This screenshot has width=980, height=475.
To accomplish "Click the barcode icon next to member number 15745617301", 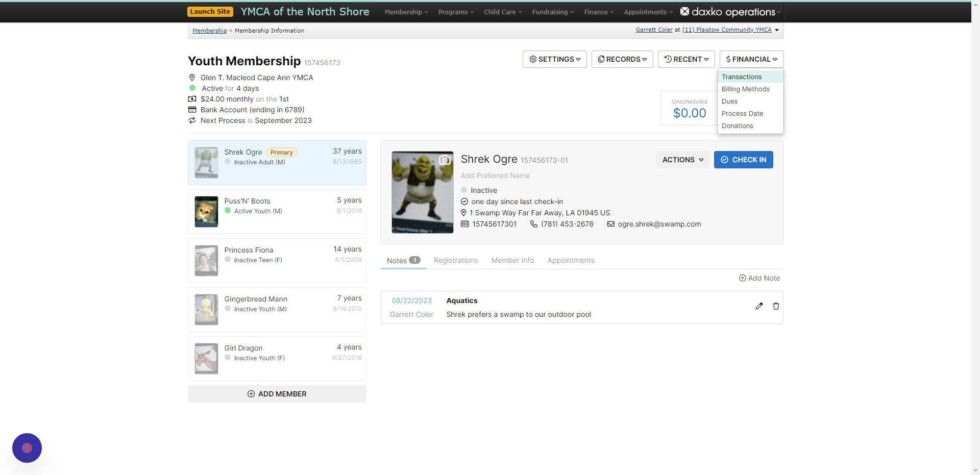I will [464, 224].
